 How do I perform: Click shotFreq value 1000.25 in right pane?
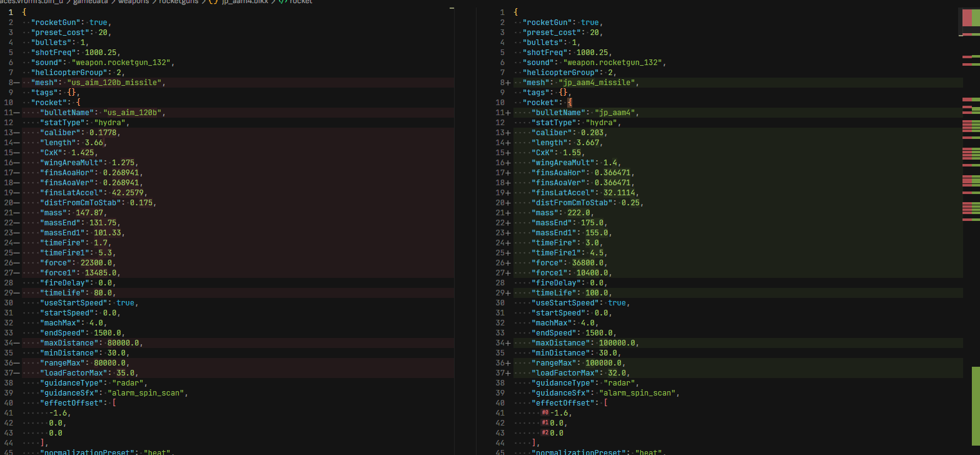click(x=593, y=53)
